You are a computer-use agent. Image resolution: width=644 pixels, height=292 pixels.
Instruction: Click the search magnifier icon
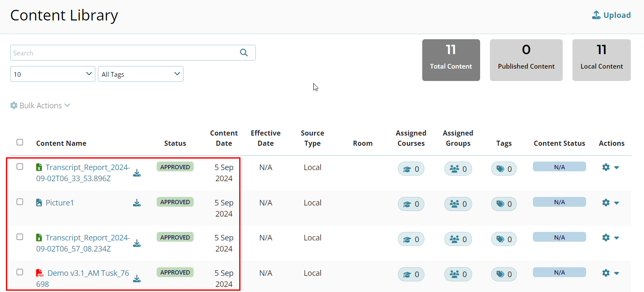243,52
